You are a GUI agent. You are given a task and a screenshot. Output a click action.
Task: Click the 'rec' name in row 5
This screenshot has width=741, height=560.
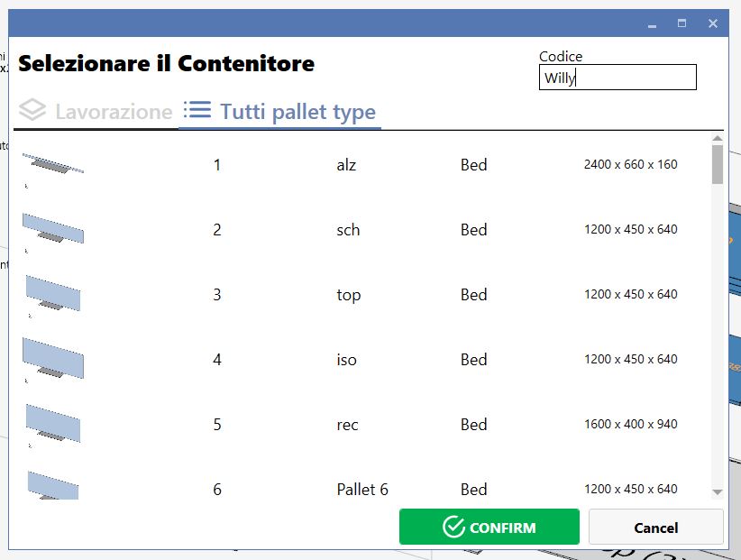pos(347,425)
